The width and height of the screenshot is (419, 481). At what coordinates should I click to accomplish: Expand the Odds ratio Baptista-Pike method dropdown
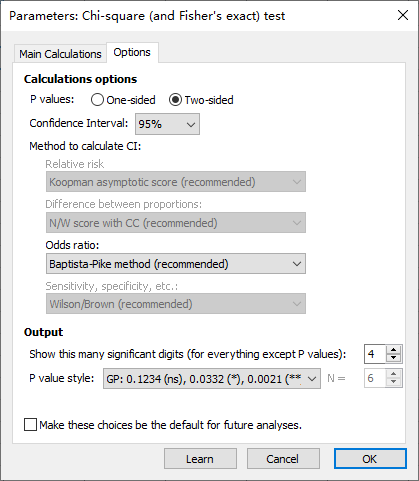click(x=176, y=264)
